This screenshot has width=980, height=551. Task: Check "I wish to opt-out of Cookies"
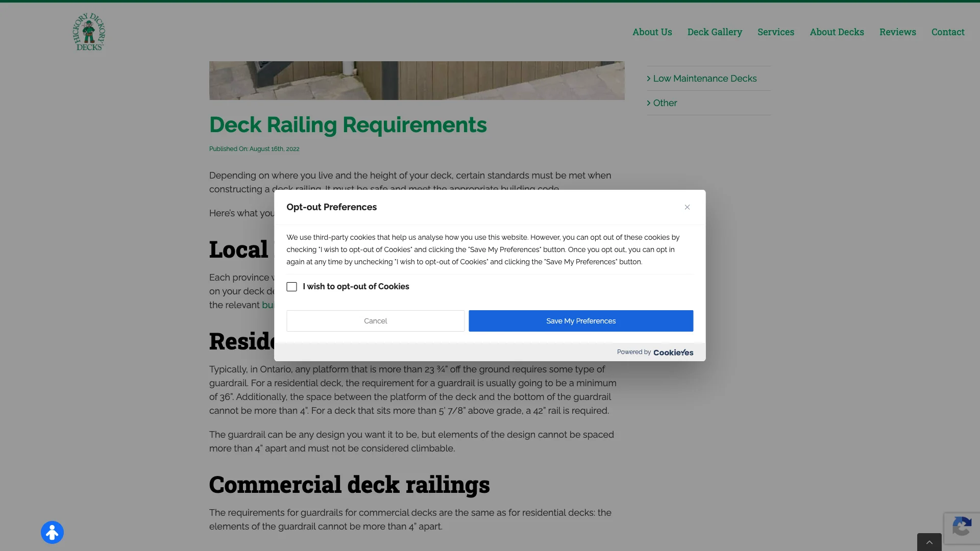pyautogui.click(x=291, y=287)
